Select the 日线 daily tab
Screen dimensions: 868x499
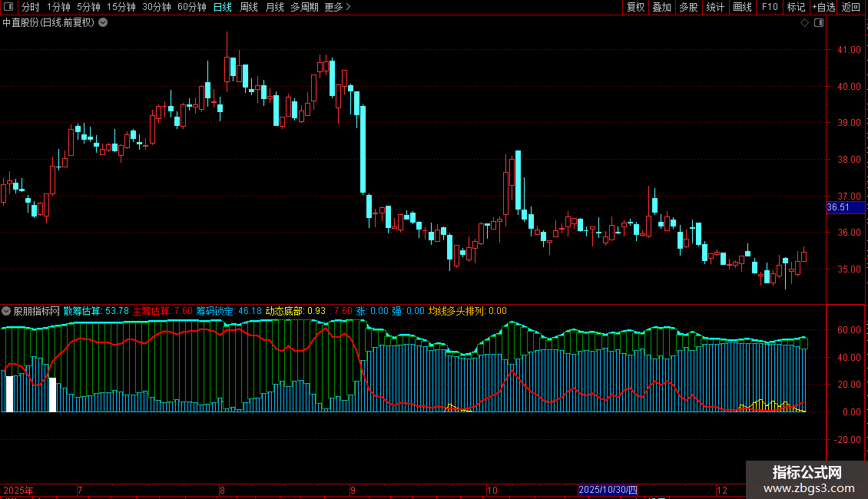(223, 7)
